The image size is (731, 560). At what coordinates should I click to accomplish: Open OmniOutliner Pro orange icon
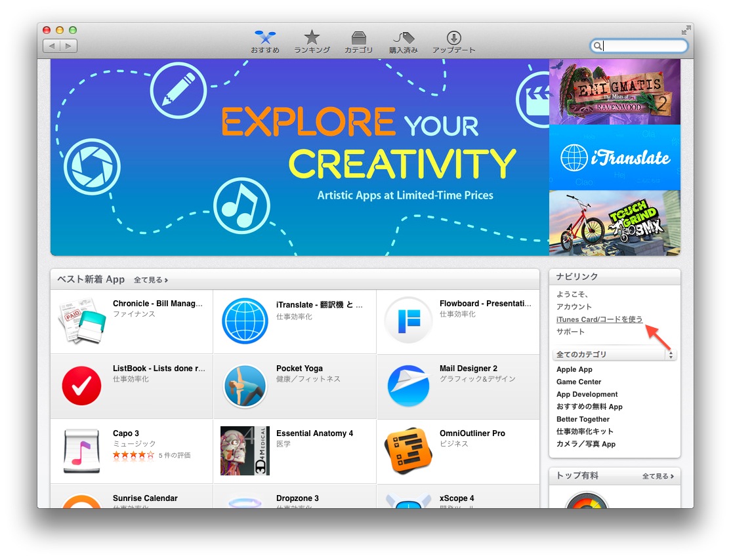(x=408, y=450)
